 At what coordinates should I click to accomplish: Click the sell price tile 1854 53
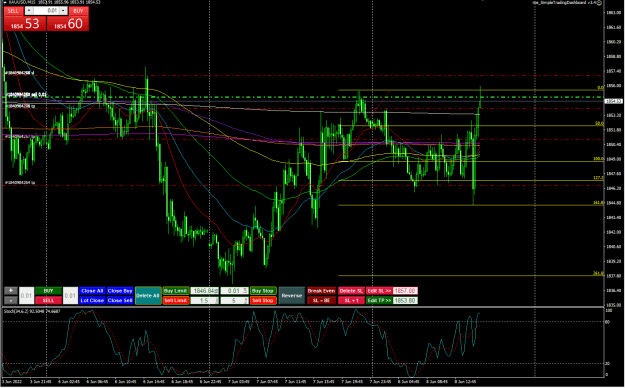pyautogui.click(x=25, y=24)
